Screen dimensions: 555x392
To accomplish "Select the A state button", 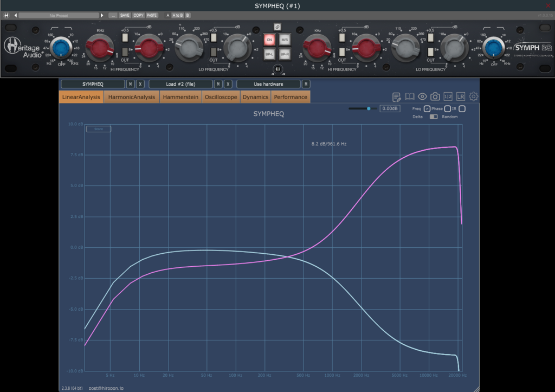I will point(168,15).
